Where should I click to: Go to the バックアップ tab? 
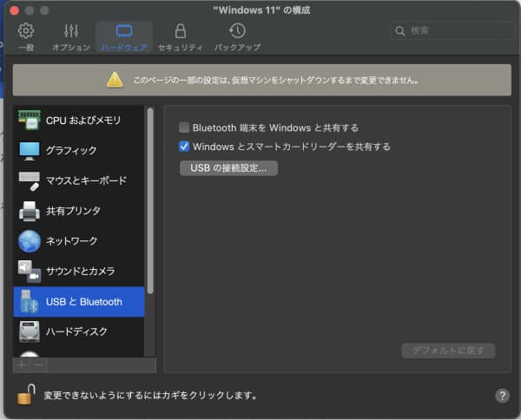coord(237,36)
